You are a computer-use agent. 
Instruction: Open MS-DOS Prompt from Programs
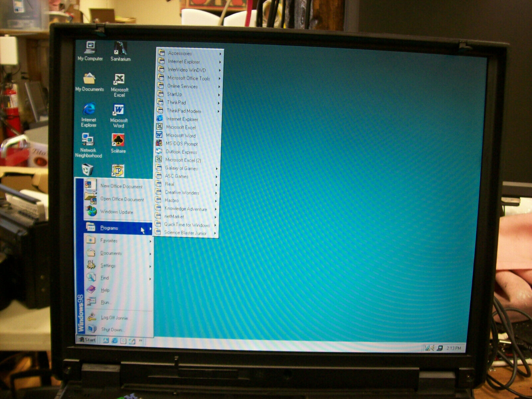188,144
